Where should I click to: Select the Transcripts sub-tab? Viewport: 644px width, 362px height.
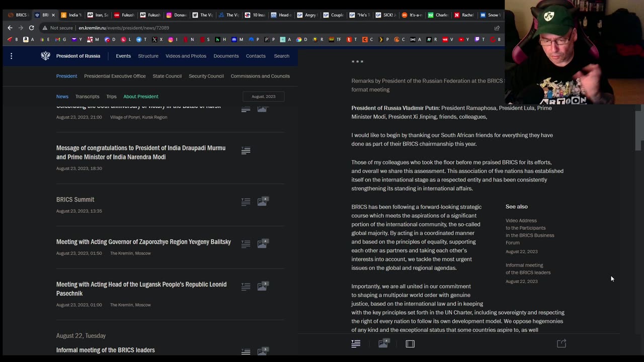(87, 97)
